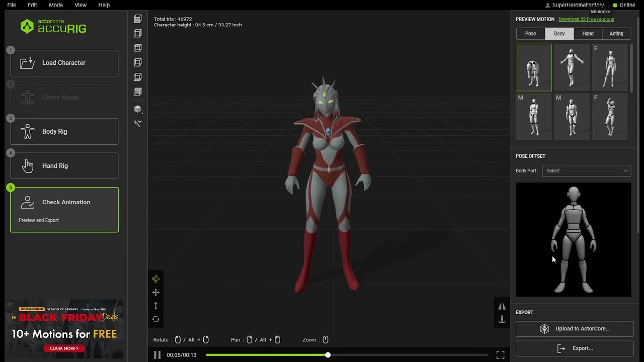Toggle the mirror symmetry icon
Viewport: 644px width, 362px height.
coord(502,306)
